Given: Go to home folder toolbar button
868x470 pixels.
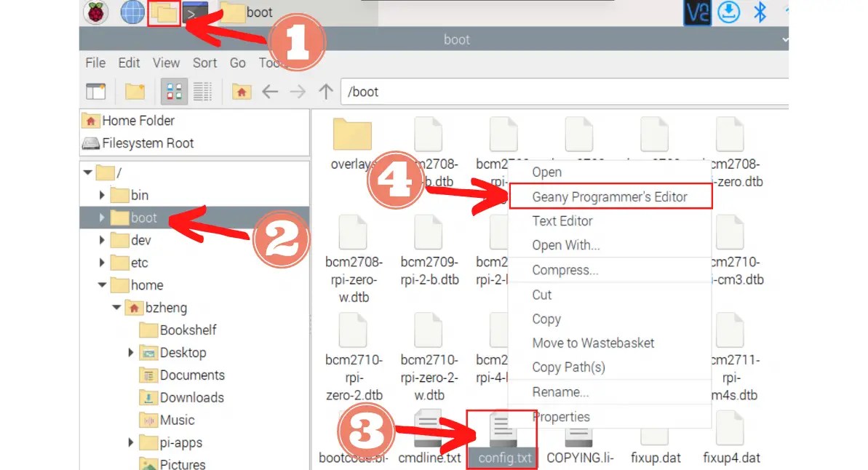Looking at the screenshot, I should (242, 92).
